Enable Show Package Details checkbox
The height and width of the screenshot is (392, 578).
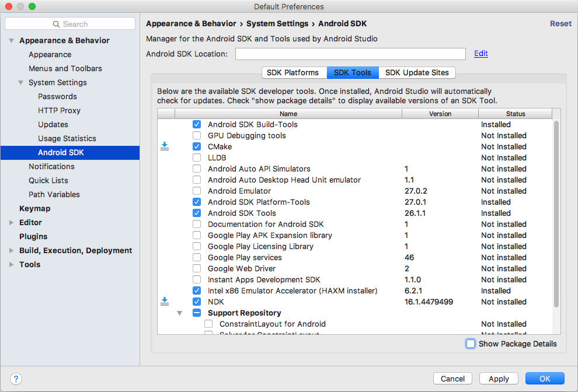click(x=471, y=344)
